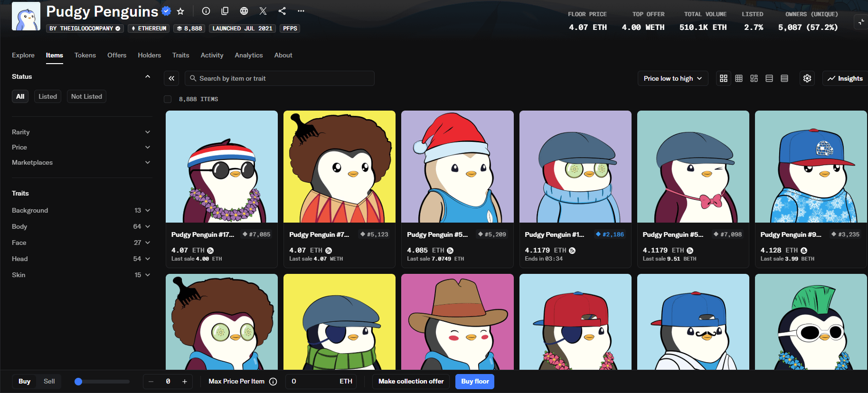Open the Insights panel
Viewport: 868px width, 393px height.
point(845,78)
